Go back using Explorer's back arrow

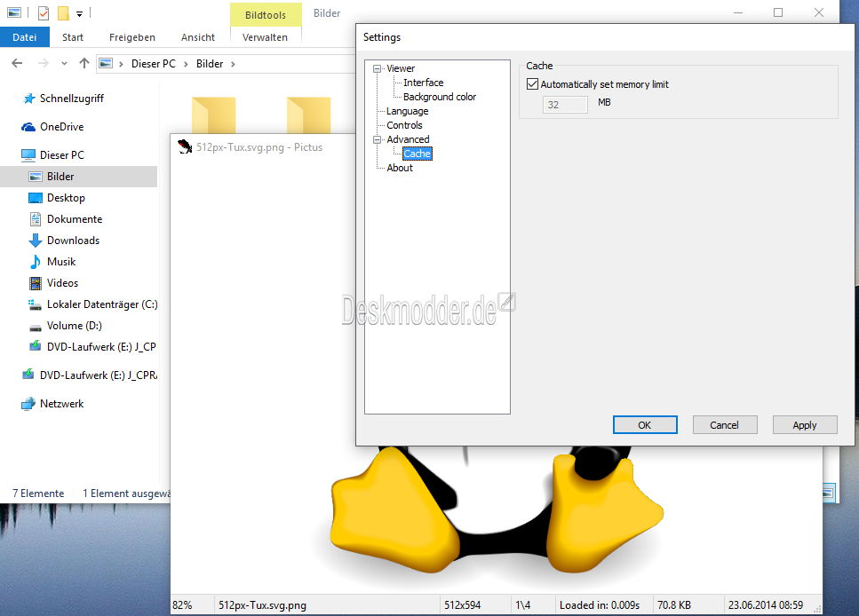(x=17, y=64)
